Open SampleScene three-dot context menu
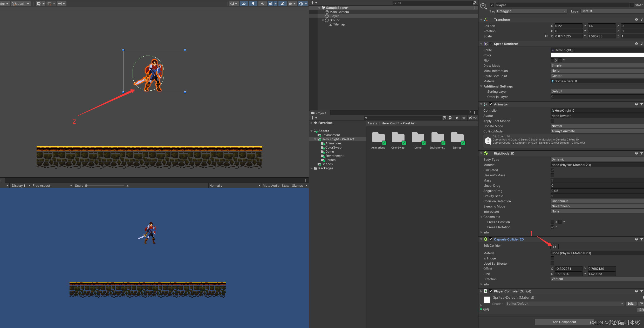Viewport: 644px width, 328px height. tap(475, 8)
